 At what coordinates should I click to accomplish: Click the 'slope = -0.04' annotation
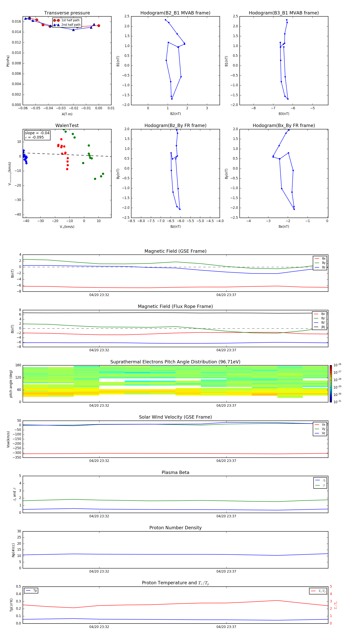[37, 133]
